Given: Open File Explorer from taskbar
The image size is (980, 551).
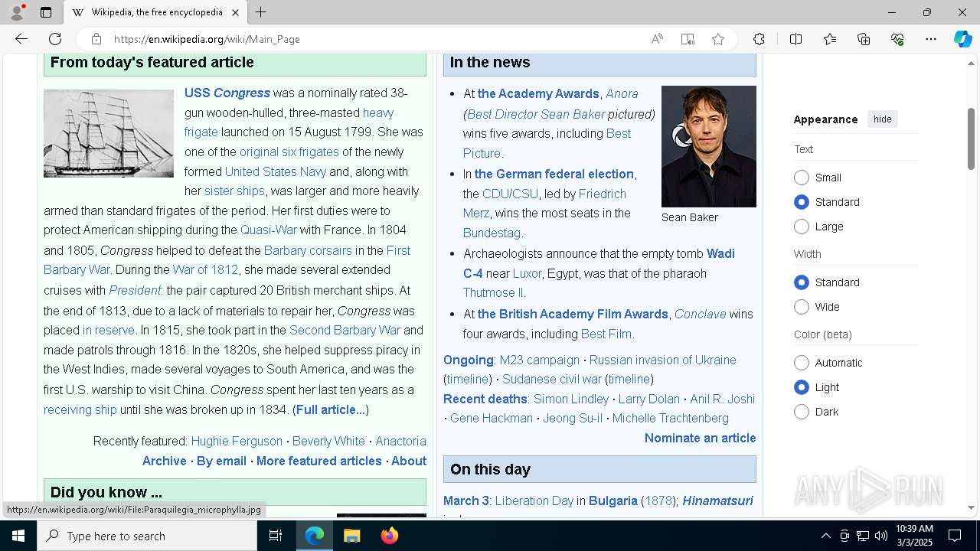Looking at the screenshot, I should (351, 536).
